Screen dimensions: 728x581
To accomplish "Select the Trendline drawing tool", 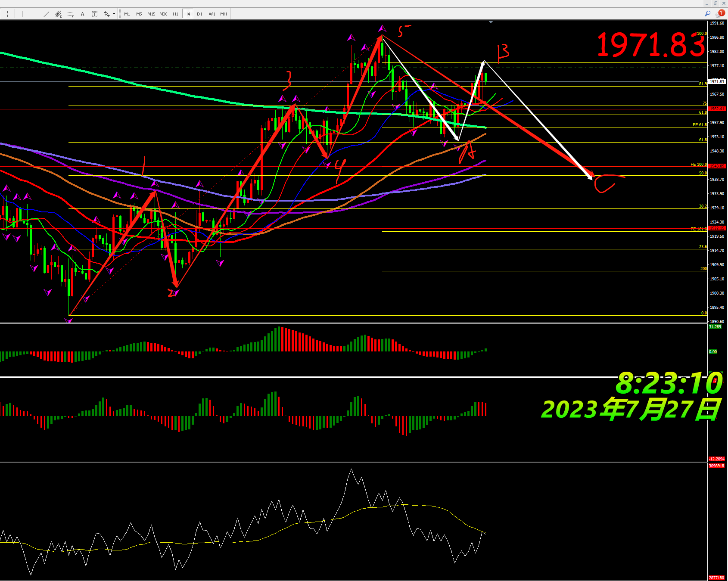I will click(x=47, y=14).
